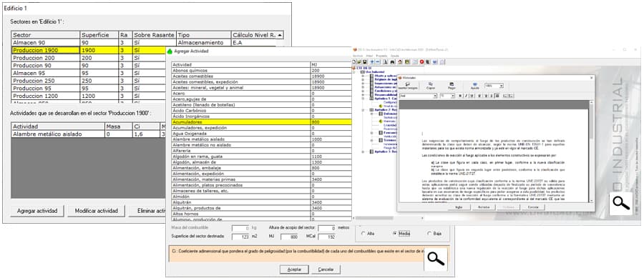Open the Proyecto menu in industrial app window
The image size is (644, 278).
[381, 56]
